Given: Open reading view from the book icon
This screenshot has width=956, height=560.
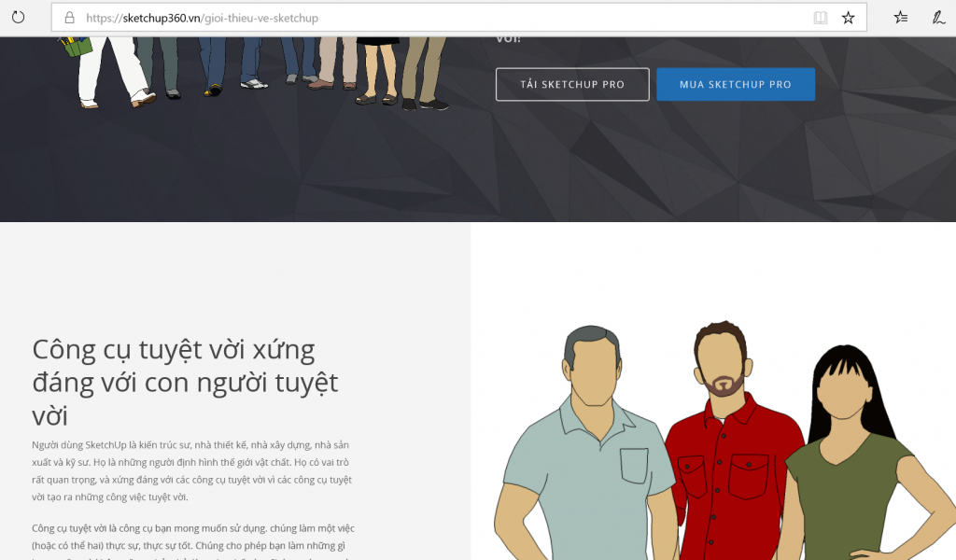Looking at the screenshot, I should pos(821,18).
